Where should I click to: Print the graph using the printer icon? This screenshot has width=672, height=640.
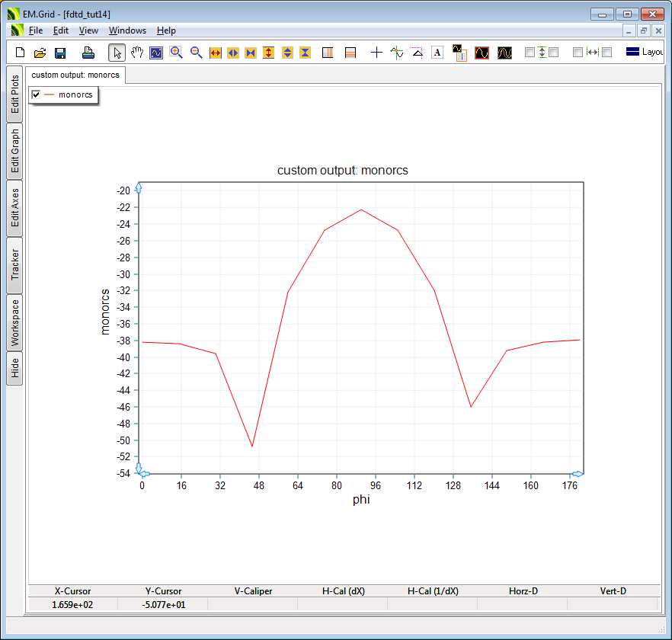point(88,53)
